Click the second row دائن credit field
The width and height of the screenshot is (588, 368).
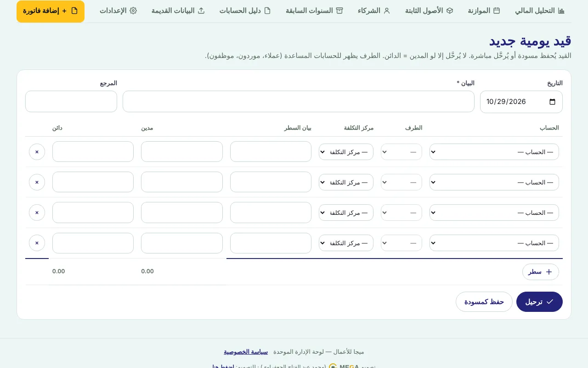click(x=93, y=182)
